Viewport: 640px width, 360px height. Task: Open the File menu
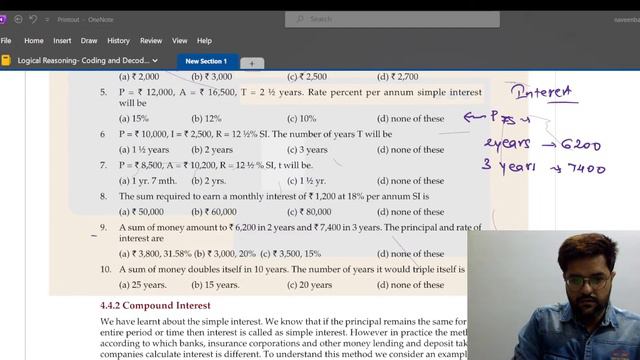pyautogui.click(x=6, y=41)
